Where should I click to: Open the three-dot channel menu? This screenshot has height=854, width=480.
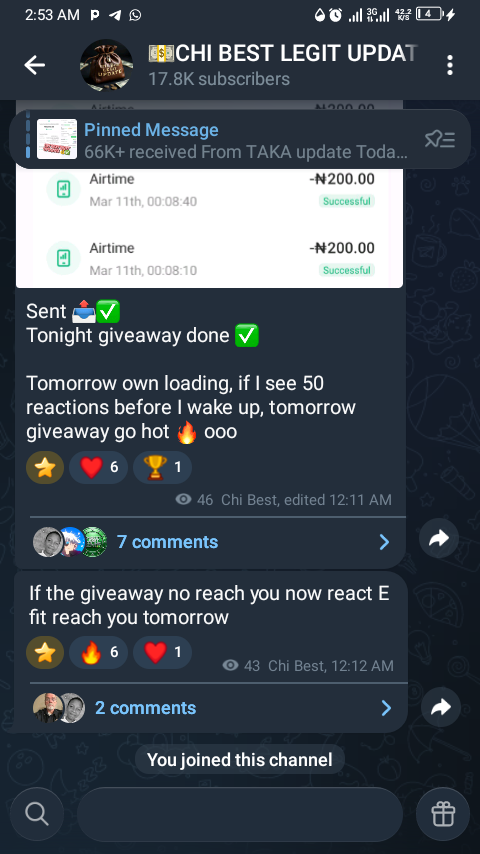pyautogui.click(x=449, y=65)
